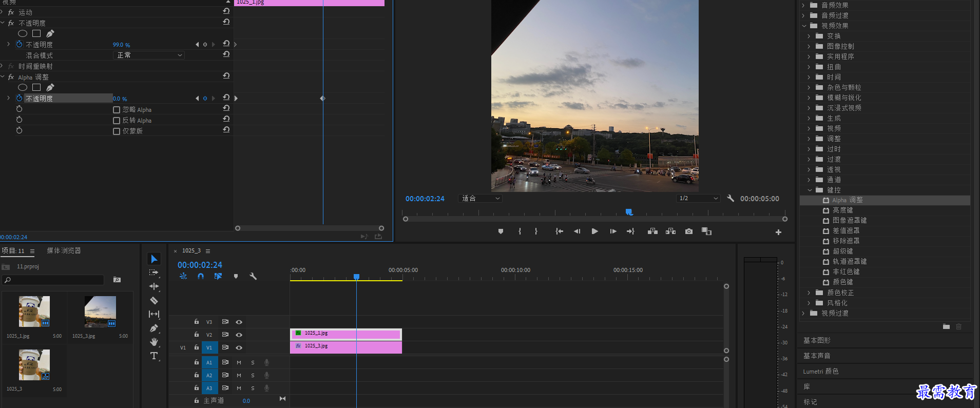980x408 pixels.
Task: Mute audio track A1
Action: pos(239,362)
